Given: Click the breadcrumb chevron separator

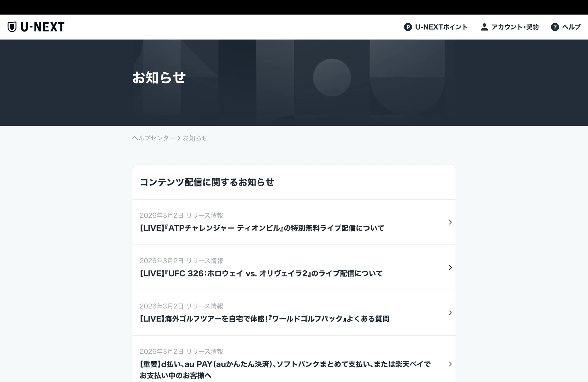Looking at the screenshot, I should [x=179, y=138].
